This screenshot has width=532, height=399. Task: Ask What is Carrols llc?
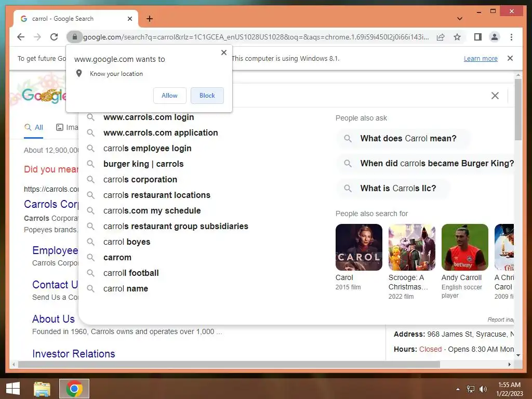tap(393, 188)
